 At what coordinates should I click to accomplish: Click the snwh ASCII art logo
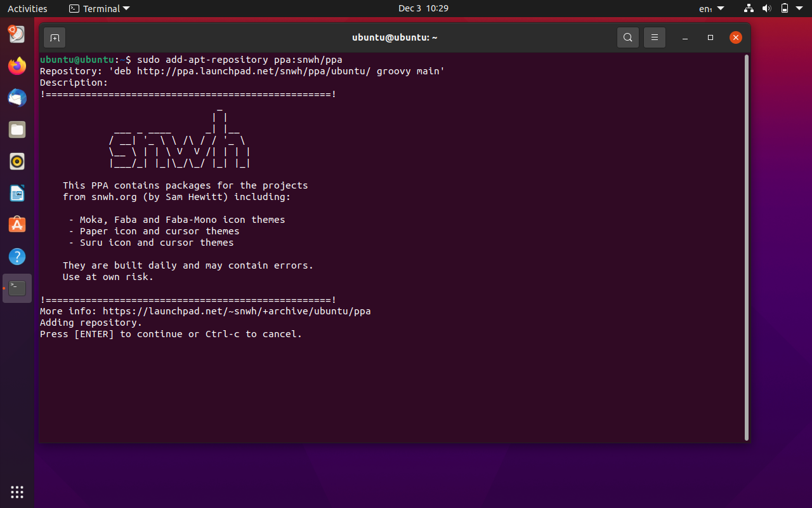pyautogui.click(x=180, y=140)
